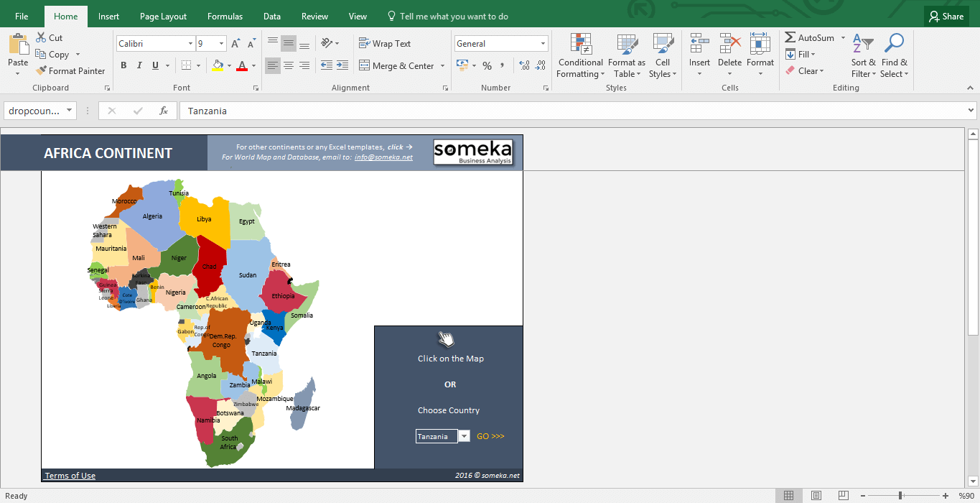The image size is (980, 503).
Task: Click Merge & Center button
Action: pos(397,66)
